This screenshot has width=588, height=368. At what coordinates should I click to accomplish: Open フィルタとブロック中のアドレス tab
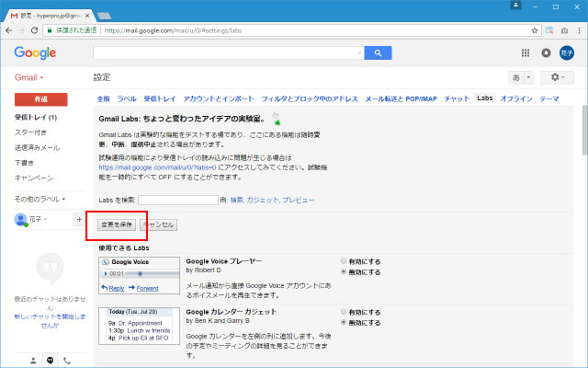pos(310,98)
